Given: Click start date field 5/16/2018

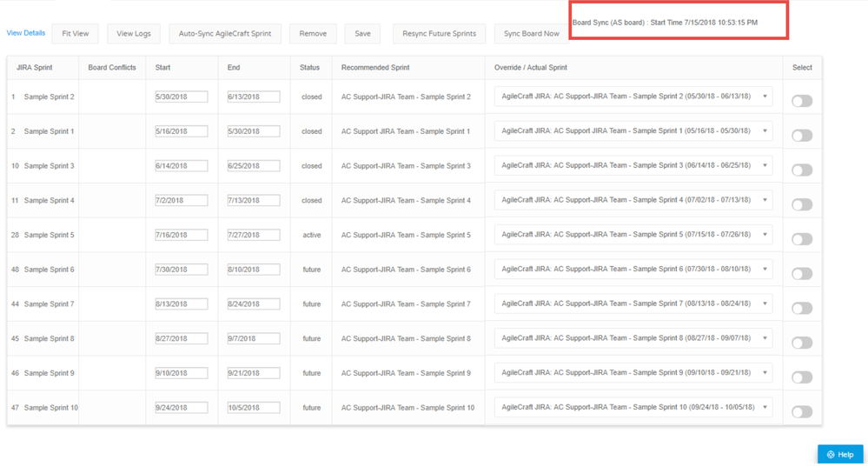Looking at the screenshot, I should tap(182, 131).
